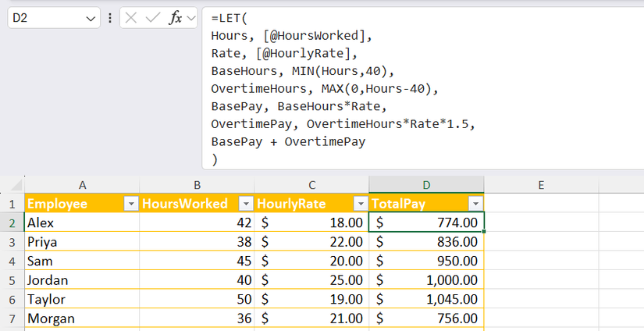Select column B header

[197, 185]
